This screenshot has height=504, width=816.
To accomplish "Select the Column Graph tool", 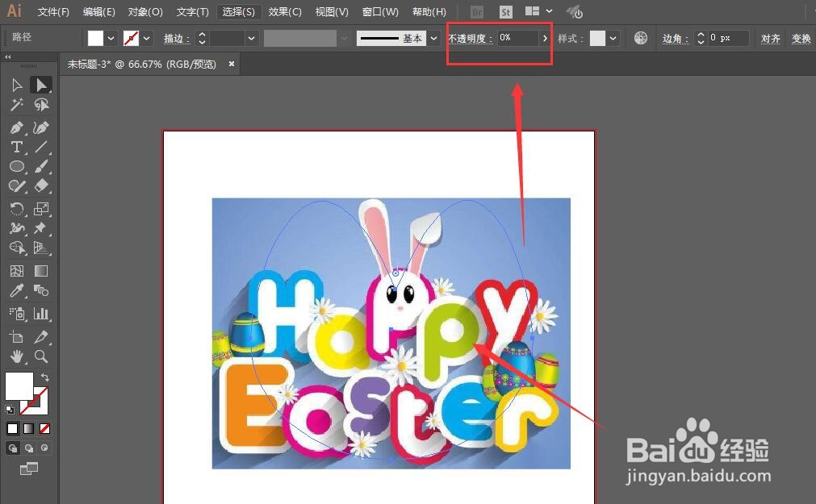I will 41,313.
